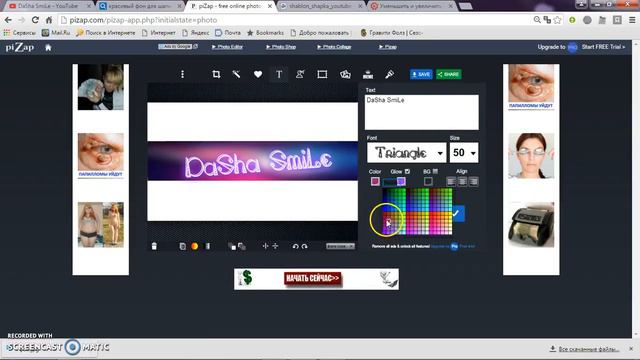This screenshot has height=360, width=640.
Task: Open the three-dot more options menu
Action: [x=182, y=74]
